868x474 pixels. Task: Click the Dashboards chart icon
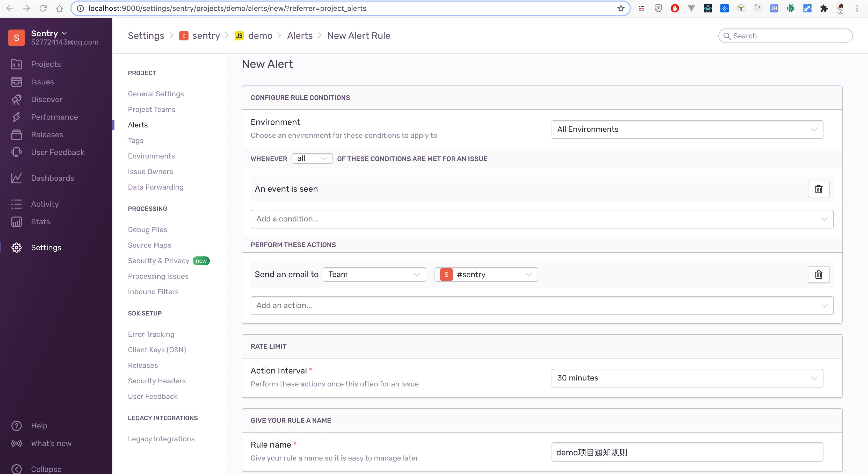(x=17, y=178)
